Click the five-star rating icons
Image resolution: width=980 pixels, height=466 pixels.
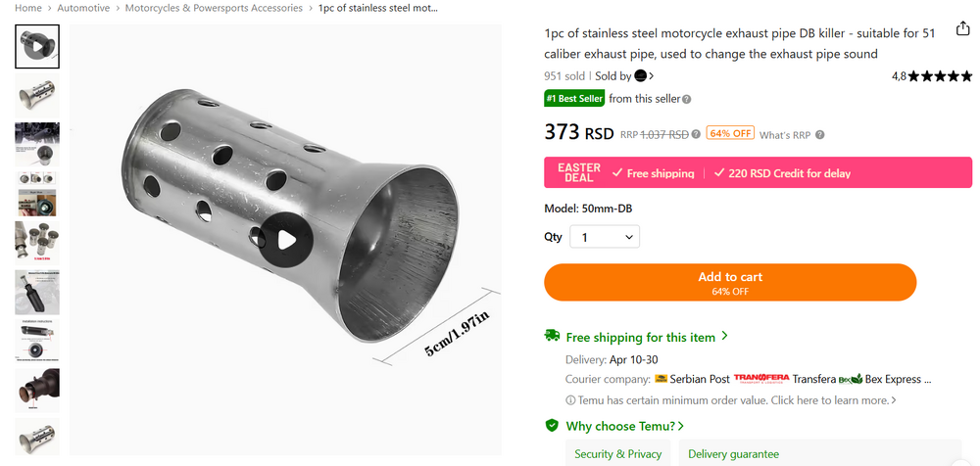coord(941,76)
